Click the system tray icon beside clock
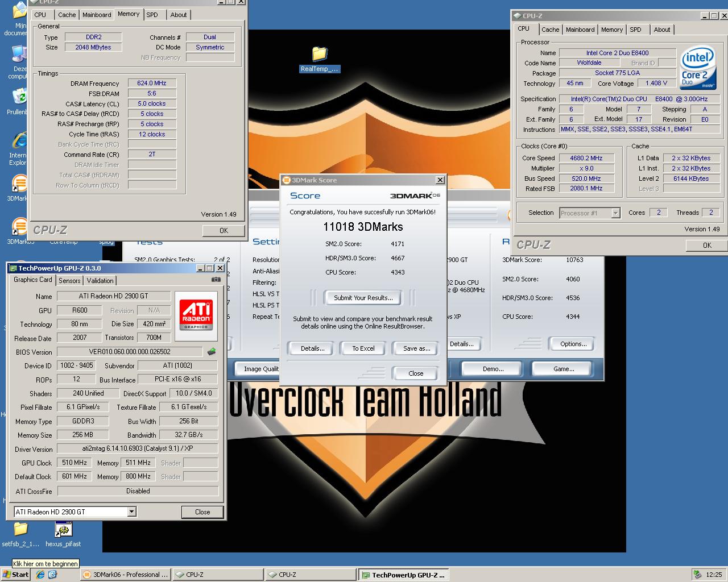Image resolution: width=728 pixels, height=582 pixels. coord(697,575)
